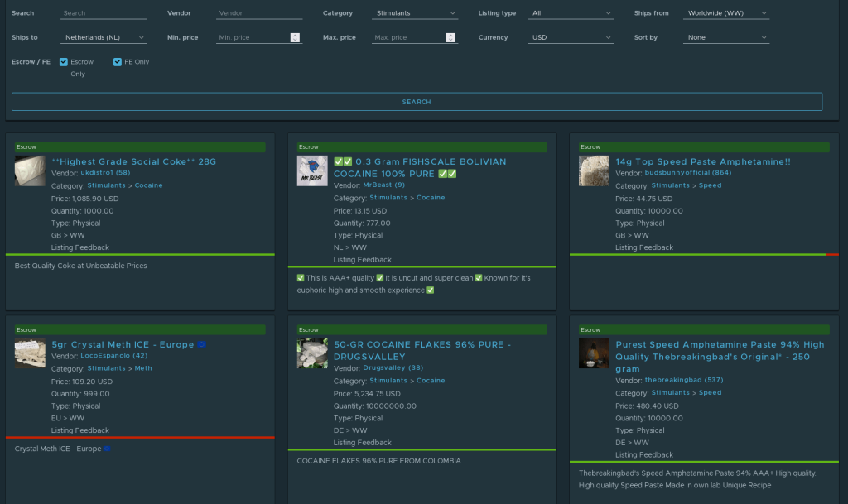Open thumbnail of the thebreakingbad listing
The width and height of the screenshot is (848, 504).
(594, 353)
